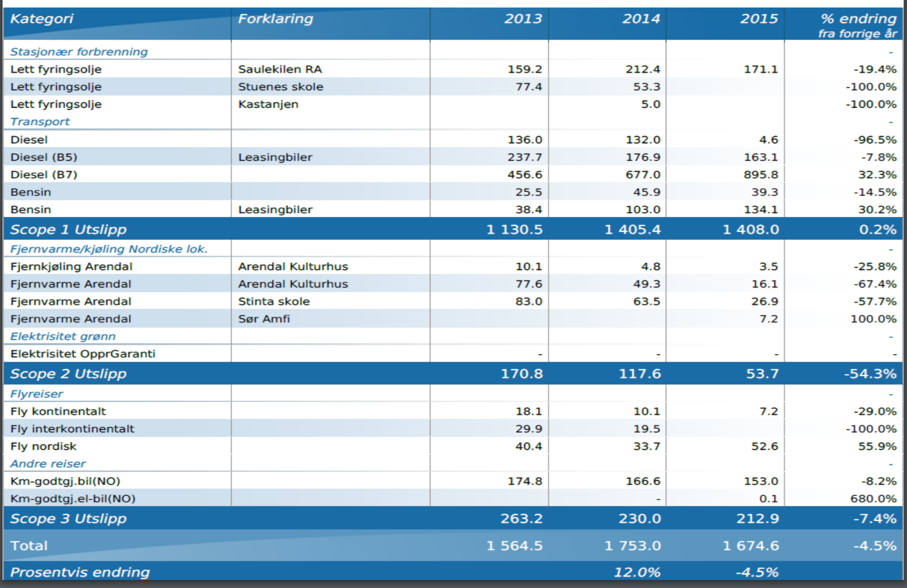Screen dimensions: 907x588
Task: Select the Prosentvis endring label
Action: tap(80, 572)
